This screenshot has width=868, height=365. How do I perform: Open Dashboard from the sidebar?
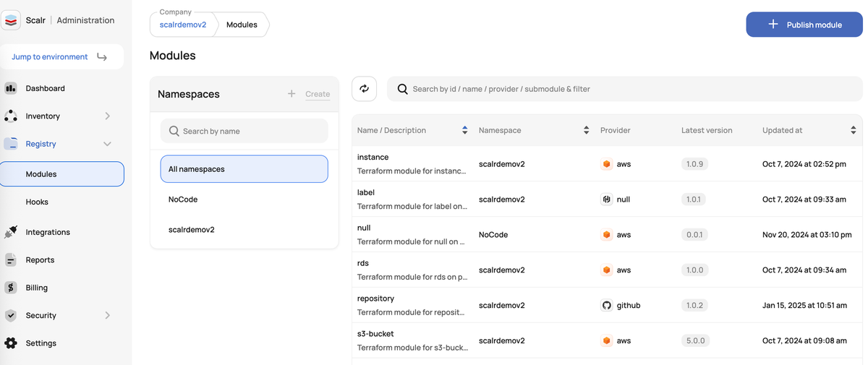(45, 88)
